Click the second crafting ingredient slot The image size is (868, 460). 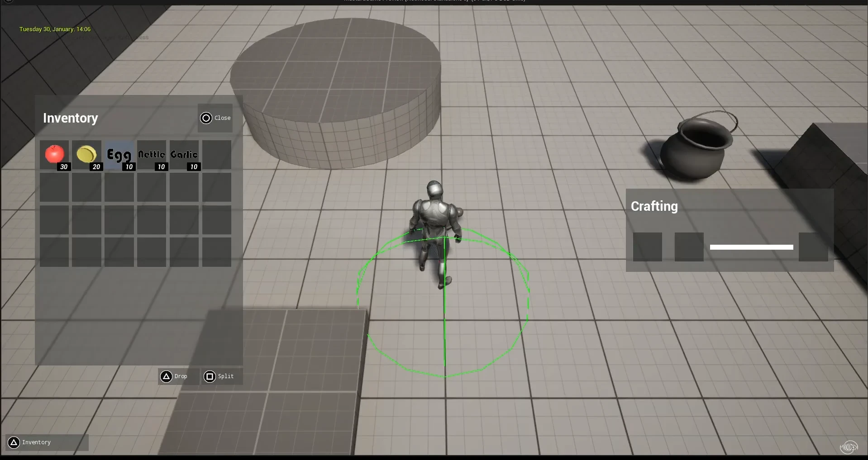tap(689, 247)
